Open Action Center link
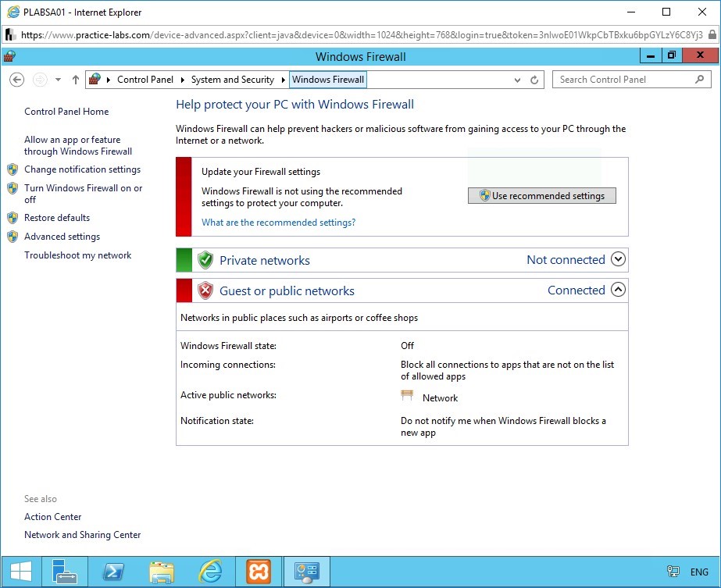The height and width of the screenshot is (588, 721). pos(53,517)
